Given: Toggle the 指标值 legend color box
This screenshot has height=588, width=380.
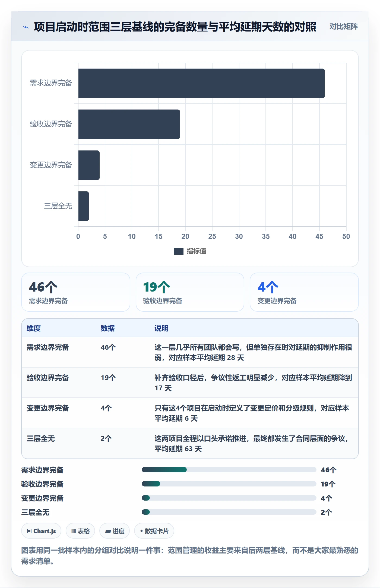Looking at the screenshot, I should coord(178,251).
